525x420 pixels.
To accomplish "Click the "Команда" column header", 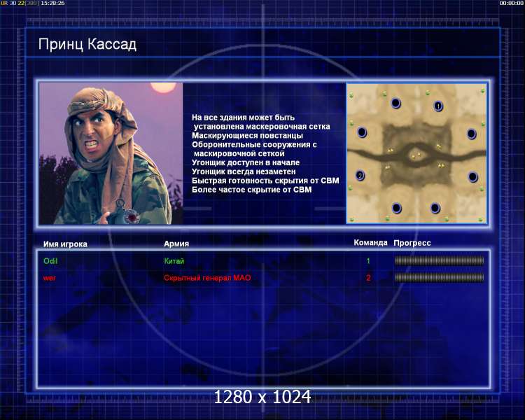I will pyautogui.click(x=370, y=242).
